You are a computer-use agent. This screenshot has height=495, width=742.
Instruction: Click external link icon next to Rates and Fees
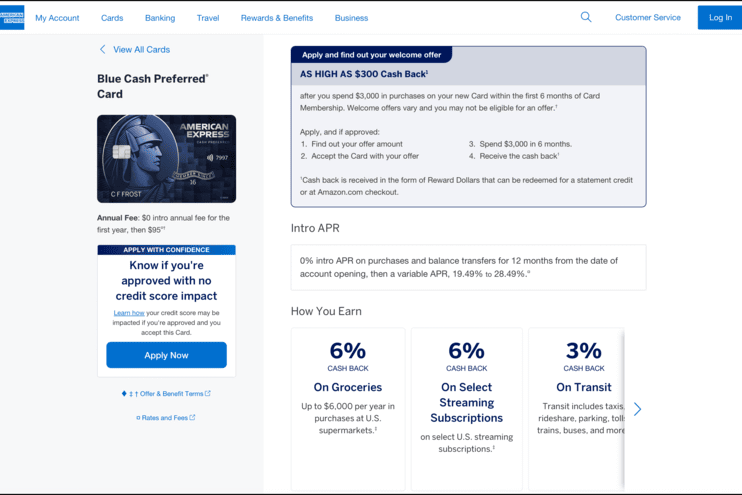click(193, 418)
